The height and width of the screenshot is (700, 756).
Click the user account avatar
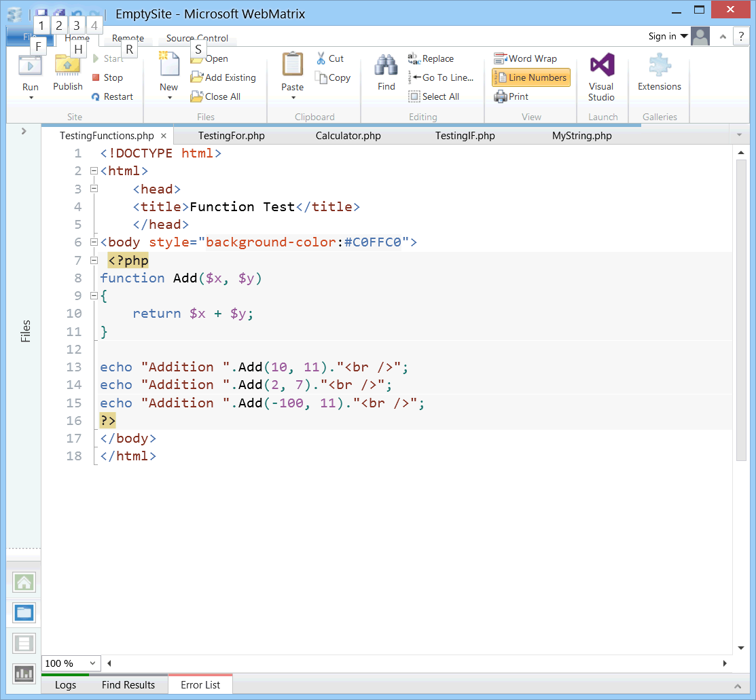click(x=700, y=37)
